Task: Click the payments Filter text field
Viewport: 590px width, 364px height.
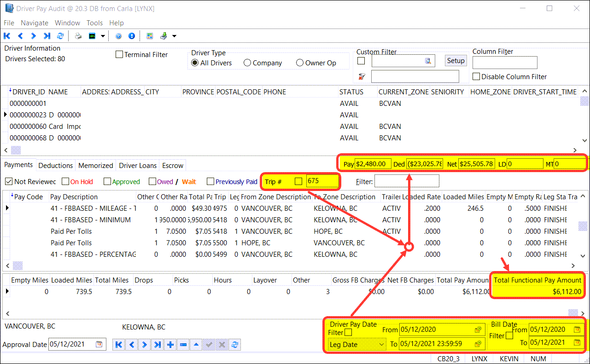Action: (407, 181)
